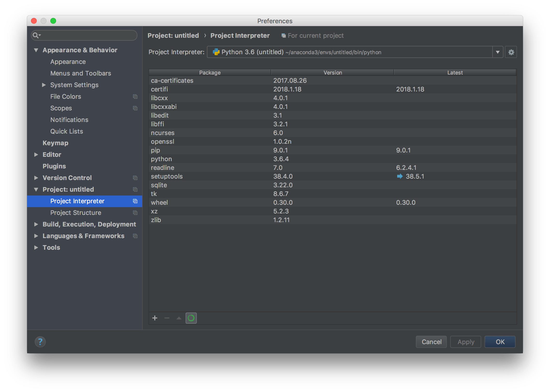Open the Project Interpreter dropdown

(498, 52)
